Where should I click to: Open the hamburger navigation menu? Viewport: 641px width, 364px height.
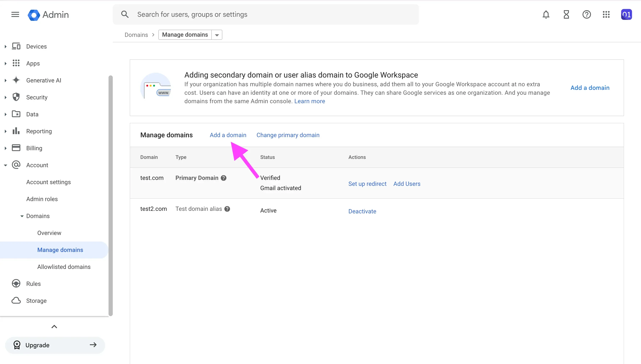click(15, 14)
